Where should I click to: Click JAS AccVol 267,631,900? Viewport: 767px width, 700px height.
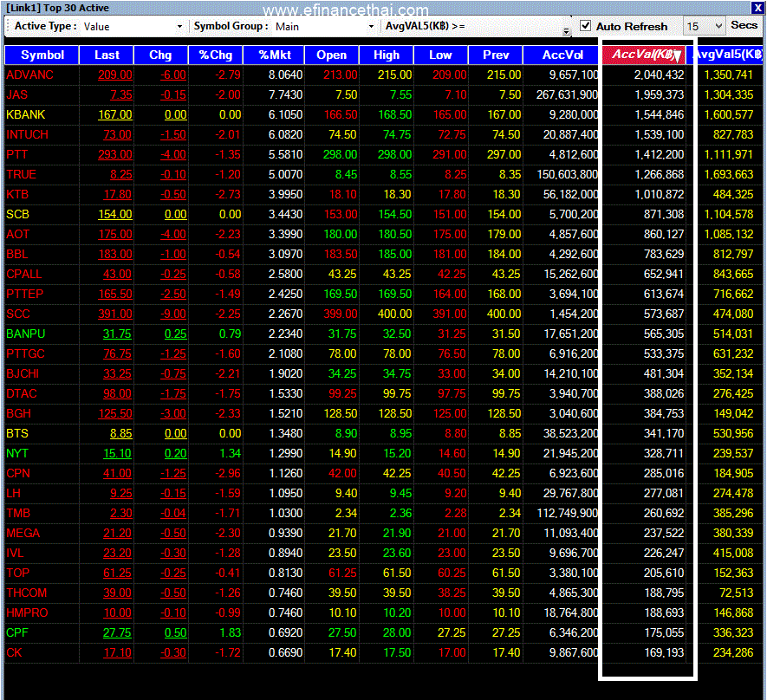[x=567, y=94]
